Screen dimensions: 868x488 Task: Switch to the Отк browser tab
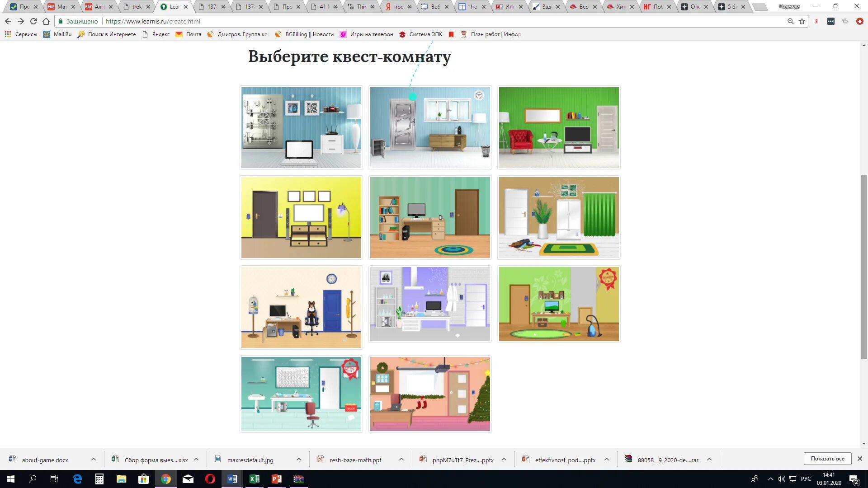click(x=694, y=7)
